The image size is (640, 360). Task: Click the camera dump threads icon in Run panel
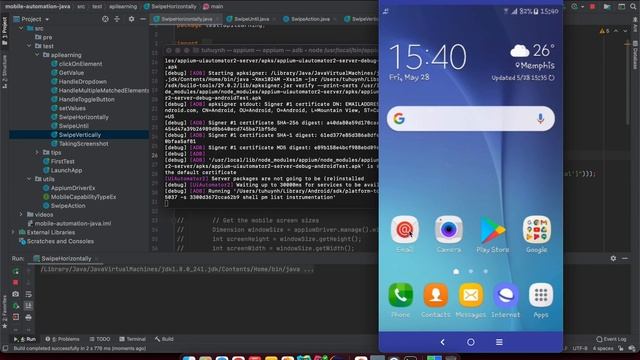[16, 294]
